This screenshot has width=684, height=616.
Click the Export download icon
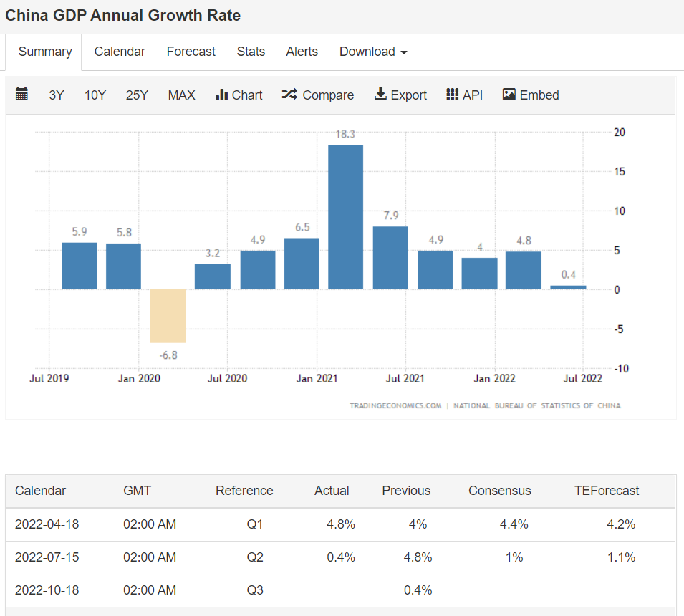tap(380, 95)
